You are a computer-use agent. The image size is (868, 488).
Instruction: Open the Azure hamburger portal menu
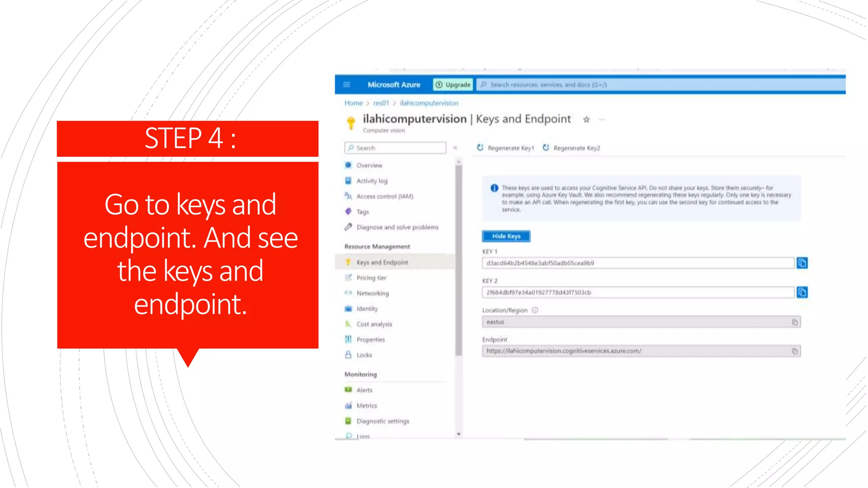pos(346,85)
